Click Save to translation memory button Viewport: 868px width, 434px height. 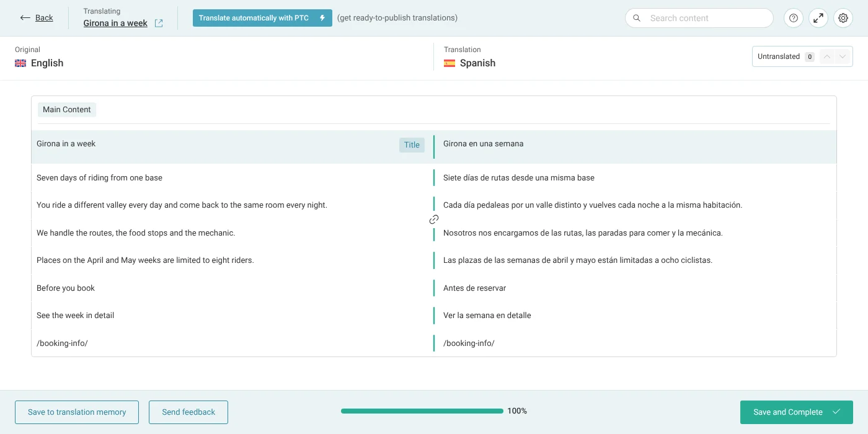[x=77, y=412]
